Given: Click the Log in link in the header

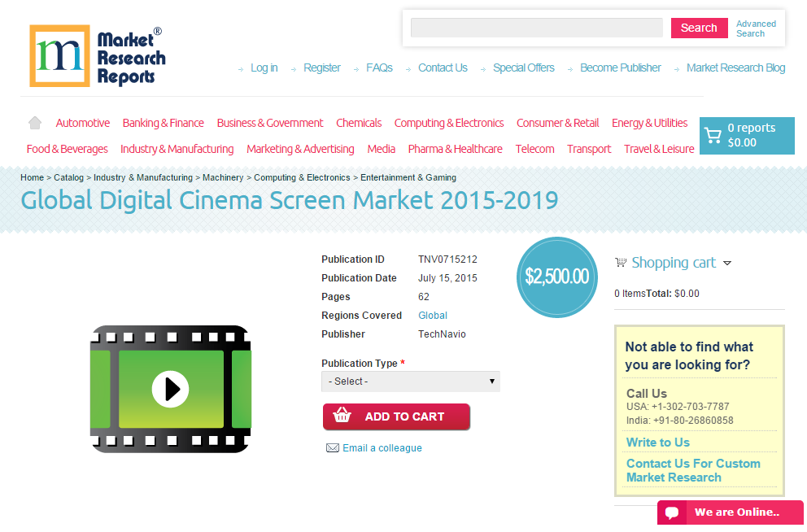Looking at the screenshot, I should (264, 68).
